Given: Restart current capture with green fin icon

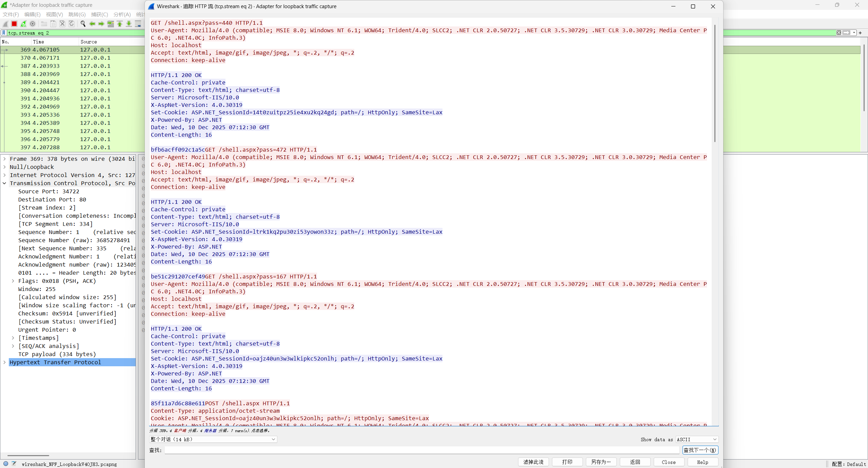Looking at the screenshot, I should click(23, 24).
